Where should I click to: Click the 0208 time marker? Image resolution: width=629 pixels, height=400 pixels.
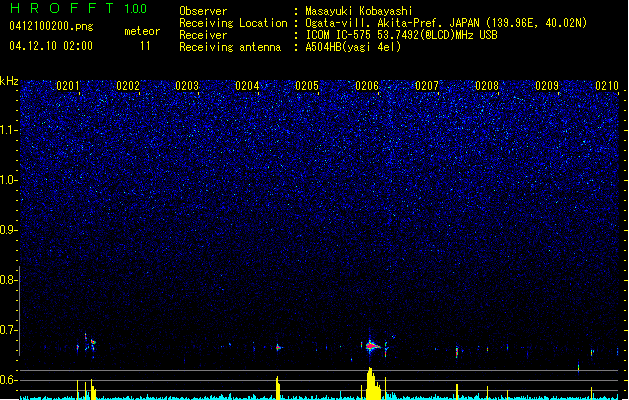(x=487, y=86)
